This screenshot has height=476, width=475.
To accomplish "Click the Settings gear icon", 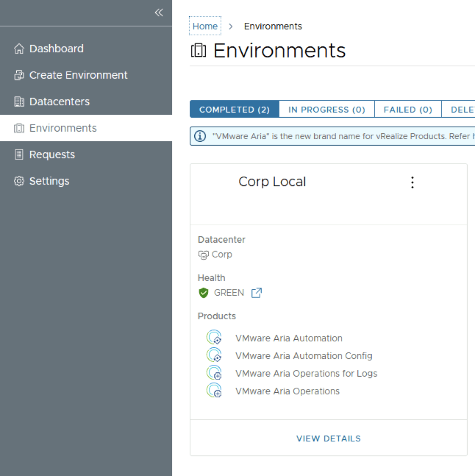I will point(19,181).
